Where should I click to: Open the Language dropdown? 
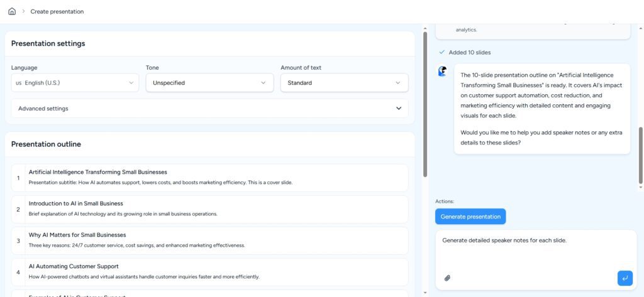point(75,82)
